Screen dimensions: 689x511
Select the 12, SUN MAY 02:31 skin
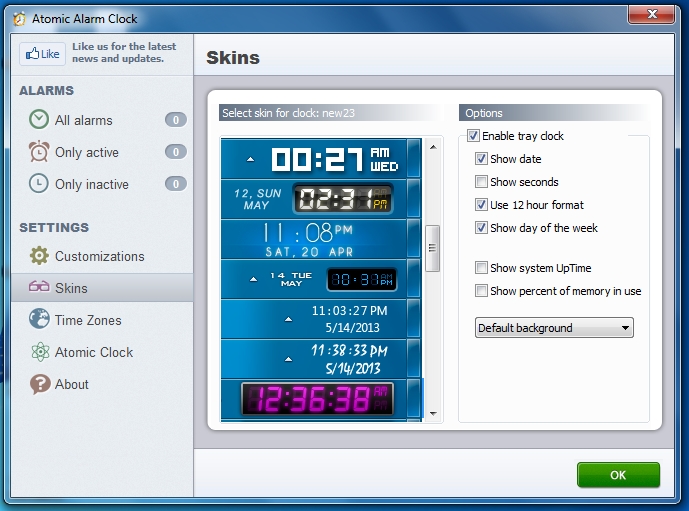[x=321, y=199]
